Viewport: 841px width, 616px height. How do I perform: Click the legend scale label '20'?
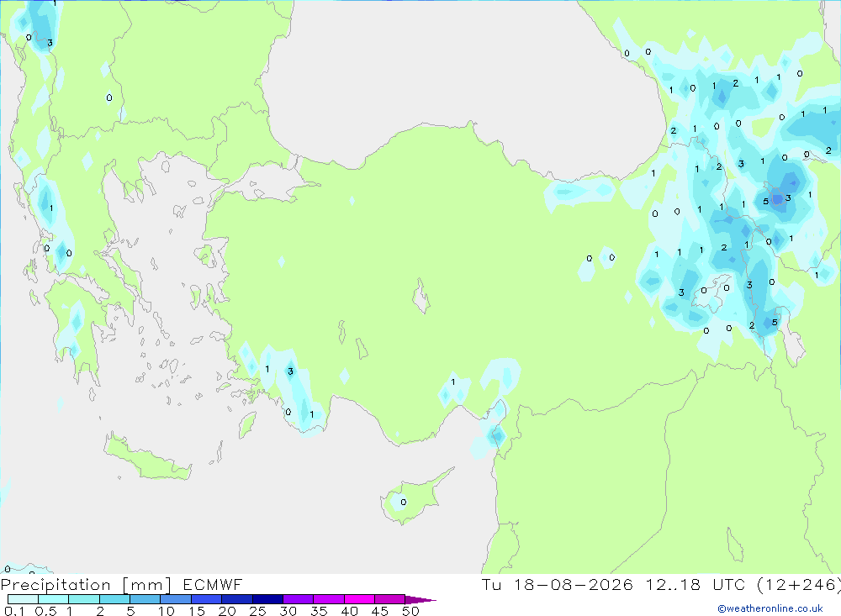(227, 611)
